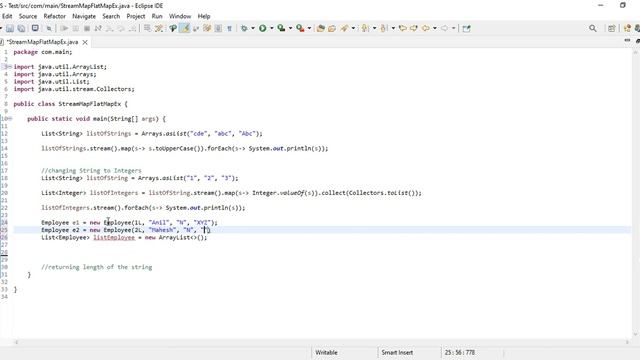Click cursor position '25 : 56 : 778' in status bar
The width and height of the screenshot is (640, 360).
pyautogui.click(x=460, y=352)
